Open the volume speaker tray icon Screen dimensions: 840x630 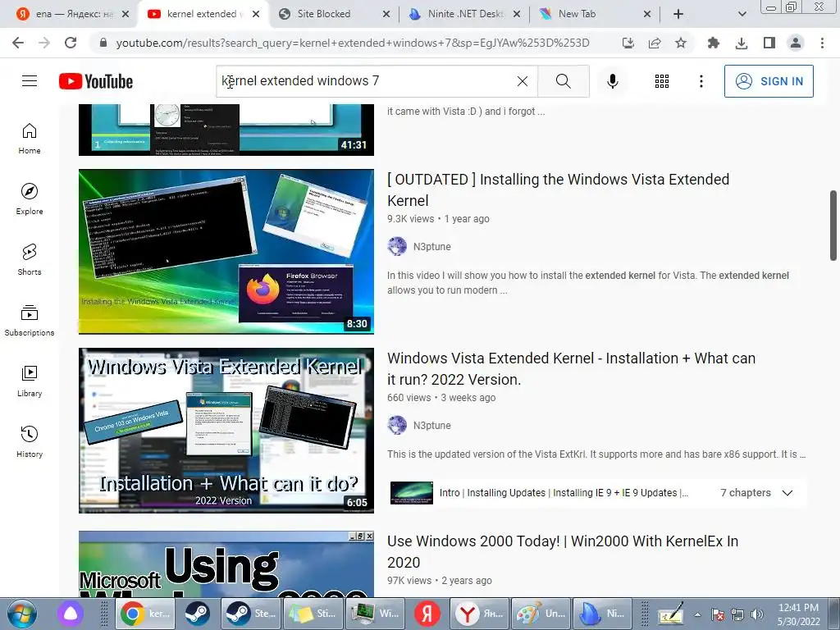756,614
